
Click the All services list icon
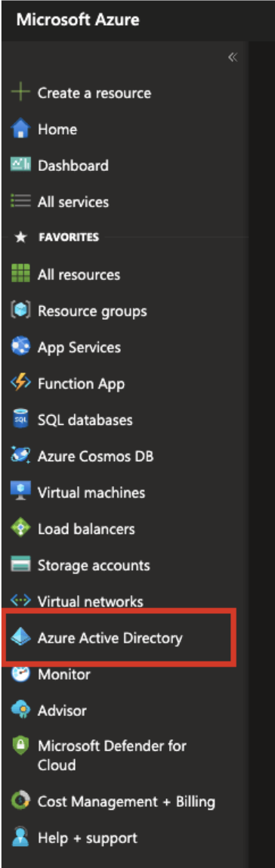pyautogui.click(x=20, y=202)
